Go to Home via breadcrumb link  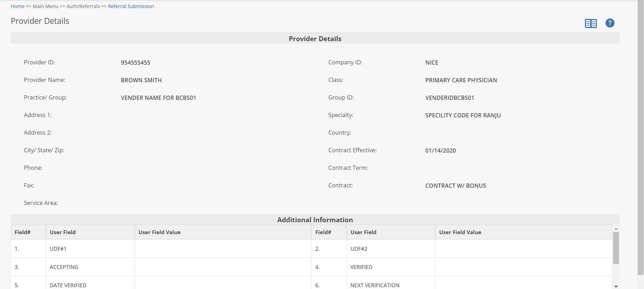[18, 6]
